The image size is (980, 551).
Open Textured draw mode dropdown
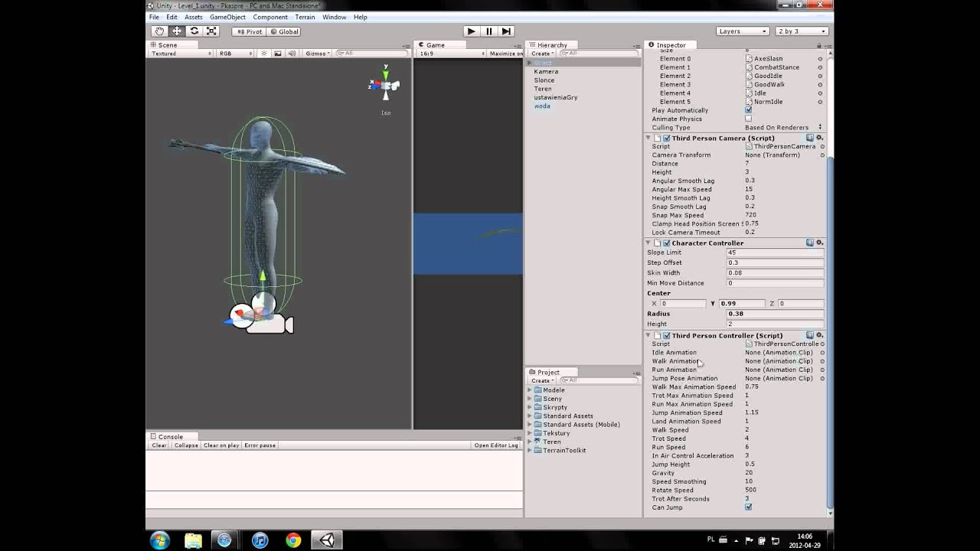click(x=181, y=54)
